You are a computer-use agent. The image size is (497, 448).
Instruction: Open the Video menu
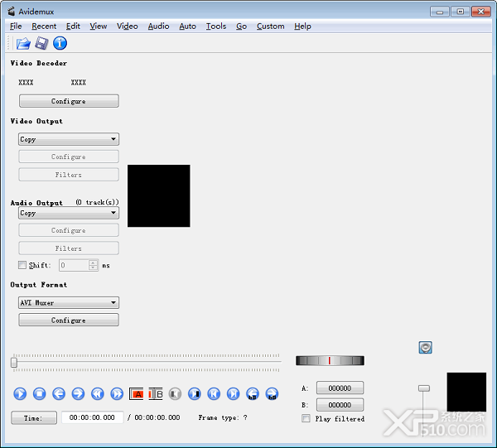[127, 26]
